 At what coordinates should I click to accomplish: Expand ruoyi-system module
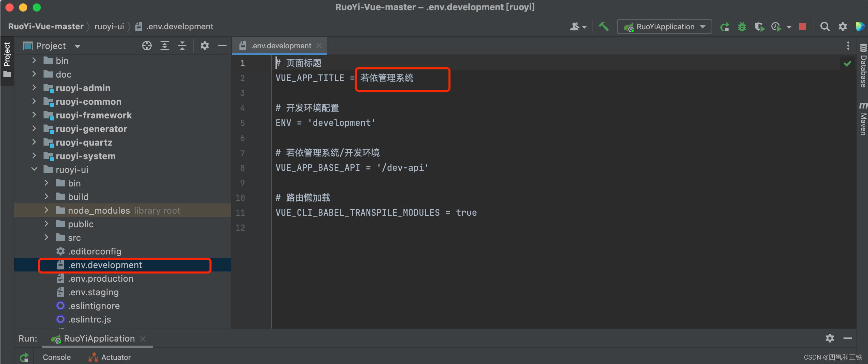click(x=34, y=156)
